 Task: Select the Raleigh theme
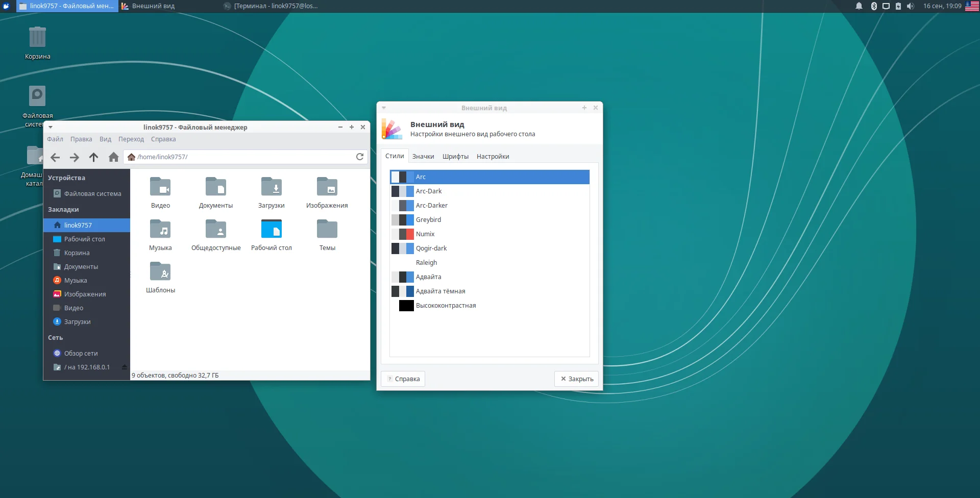(489, 263)
